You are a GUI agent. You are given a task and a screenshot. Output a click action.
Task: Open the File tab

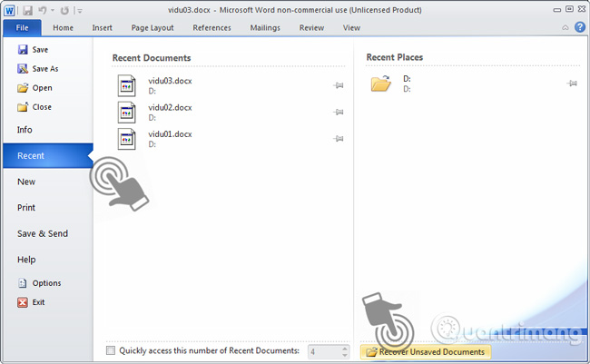pos(22,28)
